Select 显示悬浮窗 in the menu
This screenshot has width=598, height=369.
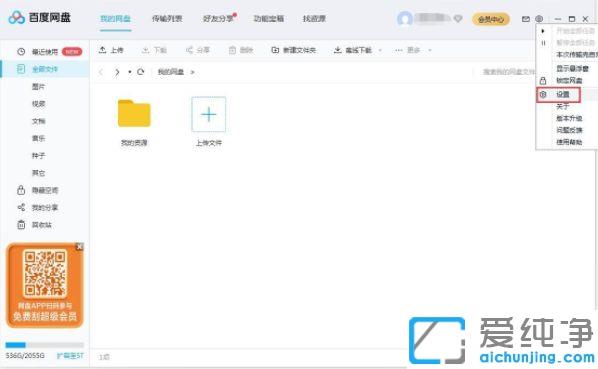point(572,68)
